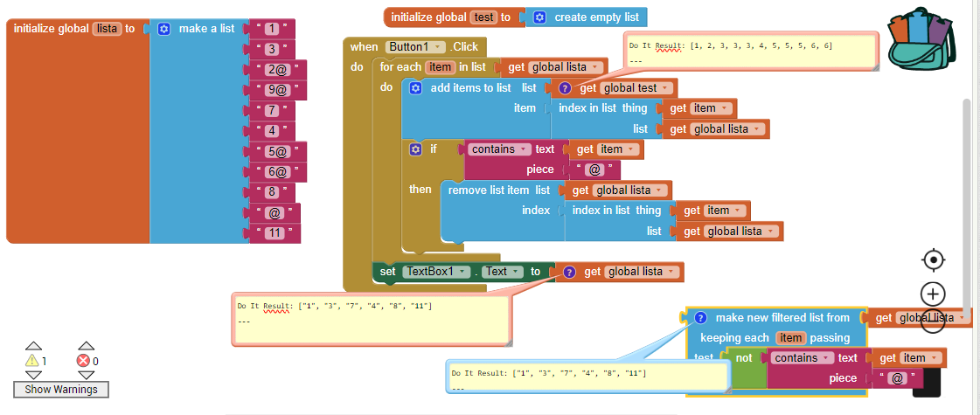This screenshot has width=980, height=415.
Task: Toggle comment icon next to set TextBox1 Text
Action: coord(569,272)
